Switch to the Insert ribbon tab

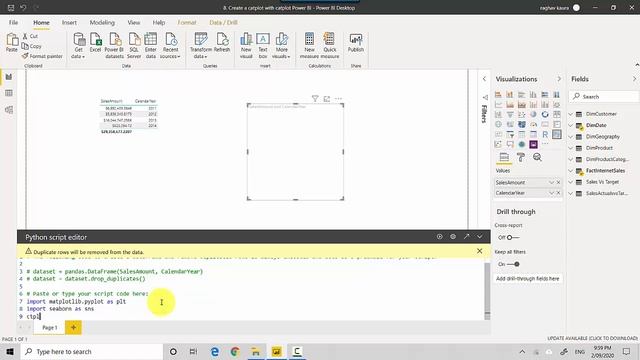pyautogui.click(x=69, y=22)
